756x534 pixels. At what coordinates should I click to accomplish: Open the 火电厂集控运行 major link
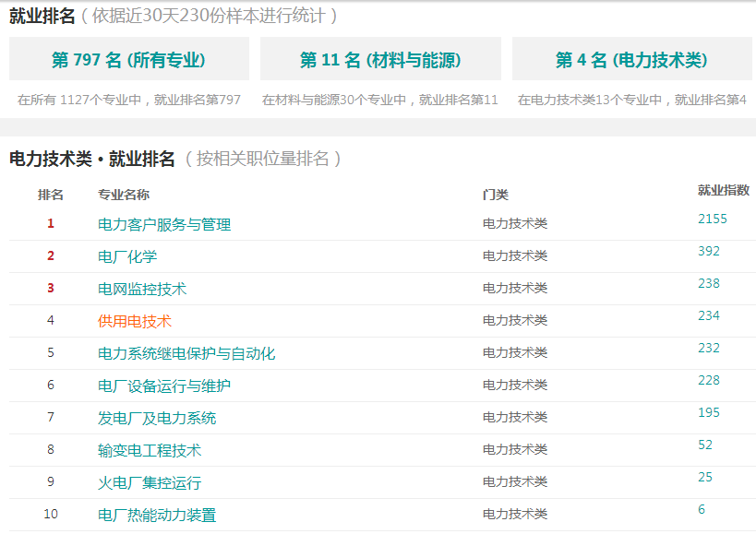tap(150, 482)
